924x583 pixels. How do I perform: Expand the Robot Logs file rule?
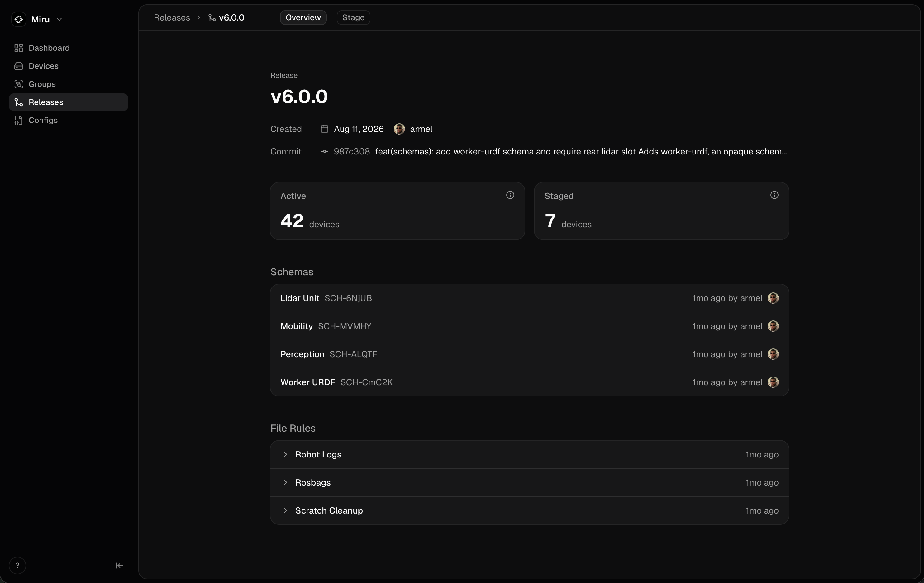coord(285,454)
